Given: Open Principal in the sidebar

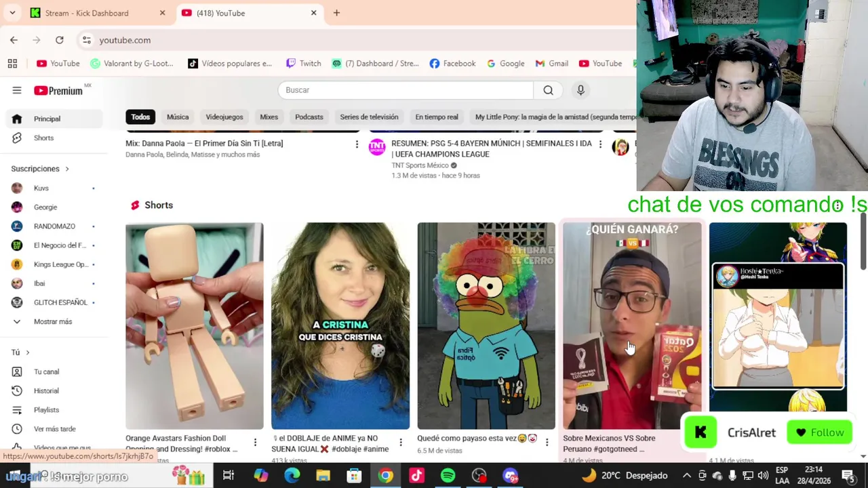Looking at the screenshot, I should tap(54, 119).
